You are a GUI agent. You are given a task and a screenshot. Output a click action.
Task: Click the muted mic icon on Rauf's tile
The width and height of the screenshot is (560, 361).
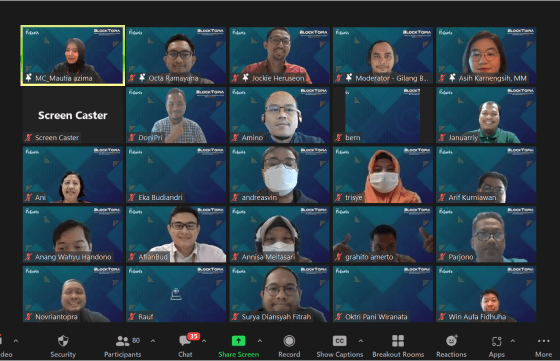[132, 317]
